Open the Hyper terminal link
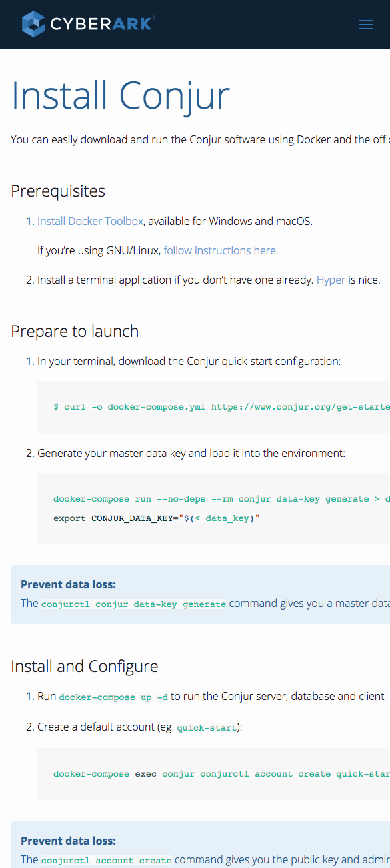 click(331, 280)
